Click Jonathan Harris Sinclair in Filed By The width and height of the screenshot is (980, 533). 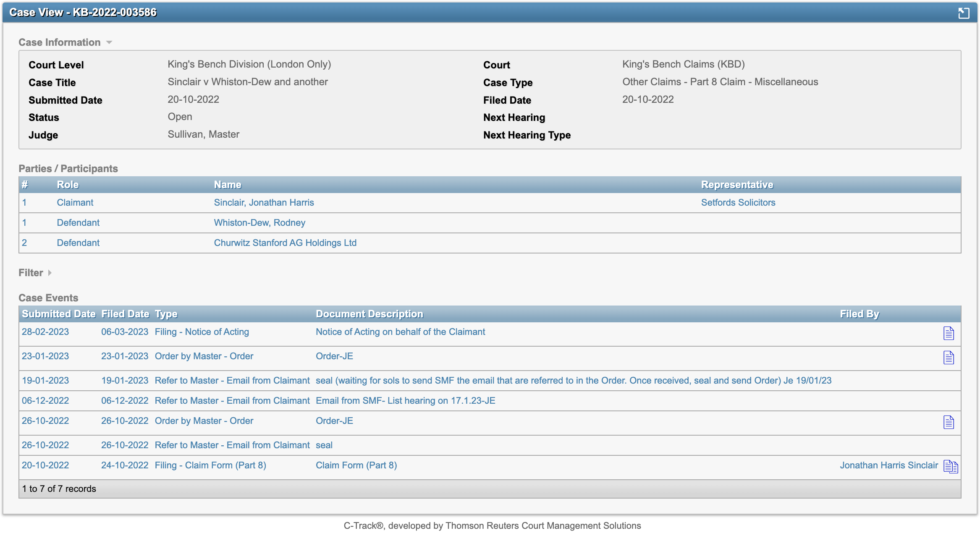[x=888, y=465]
